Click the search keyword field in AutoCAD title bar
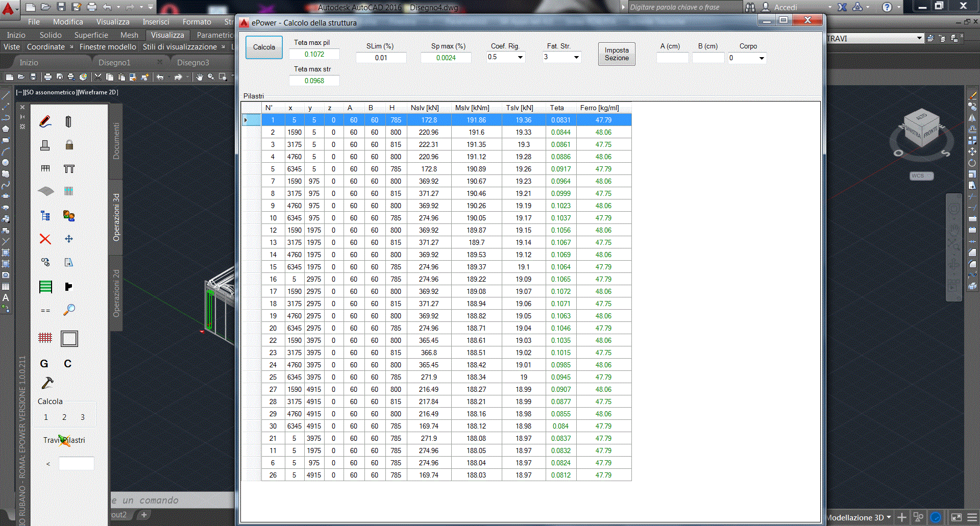 [684, 7]
